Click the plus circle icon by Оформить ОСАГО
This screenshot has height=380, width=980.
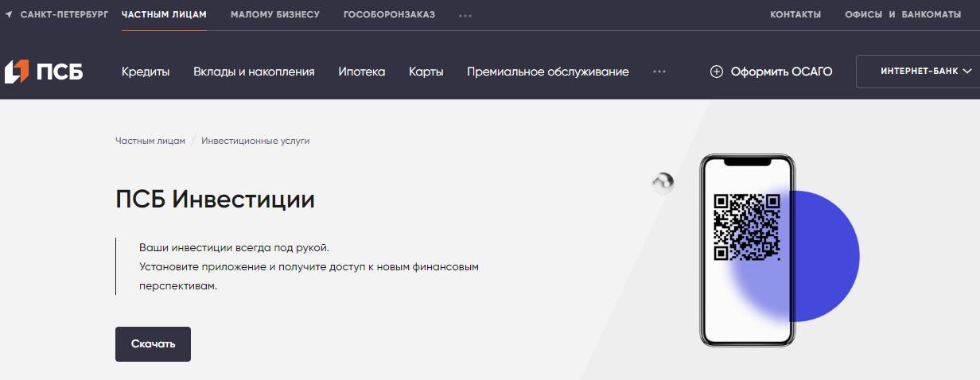717,72
